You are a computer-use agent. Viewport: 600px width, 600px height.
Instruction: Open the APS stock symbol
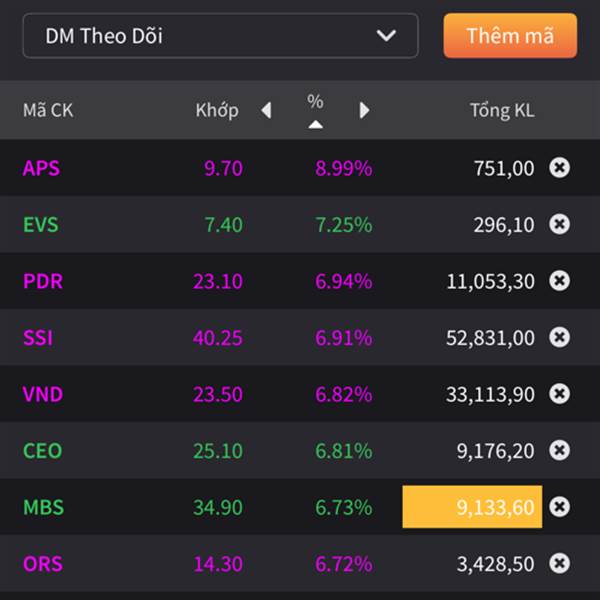click(41, 168)
